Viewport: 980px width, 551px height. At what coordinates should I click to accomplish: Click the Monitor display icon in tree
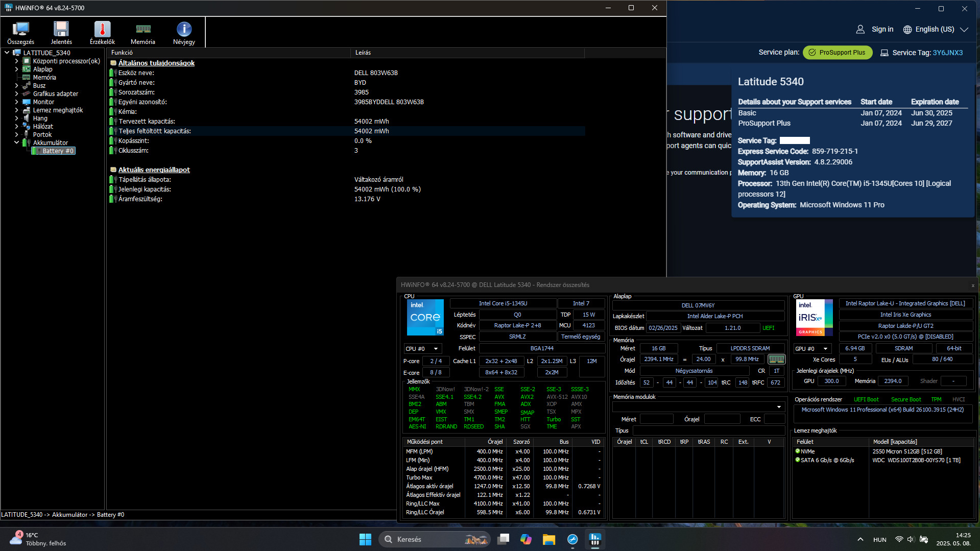[27, 102]
